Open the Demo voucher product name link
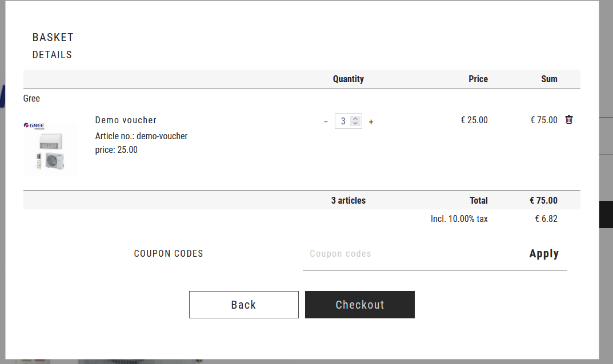 pos(126,120)
